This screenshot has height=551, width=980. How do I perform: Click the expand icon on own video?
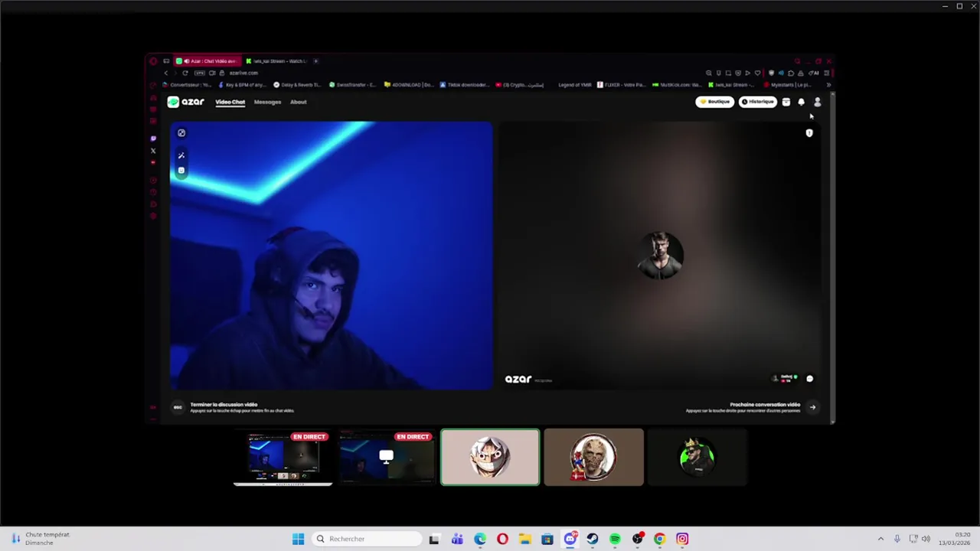click(181, 133)
